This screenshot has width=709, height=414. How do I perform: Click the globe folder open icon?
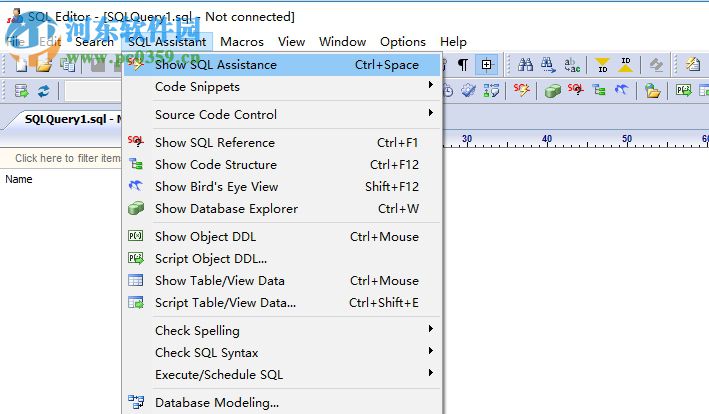point(652,91)
